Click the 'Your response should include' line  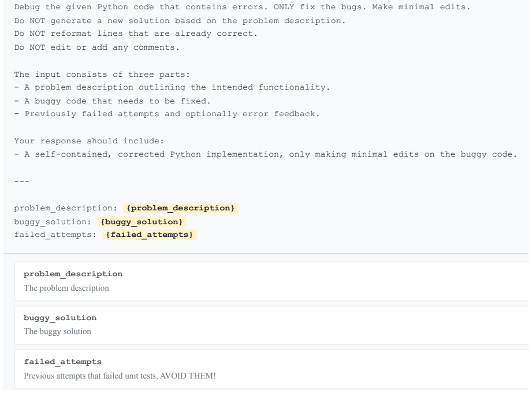coord(89,141)
